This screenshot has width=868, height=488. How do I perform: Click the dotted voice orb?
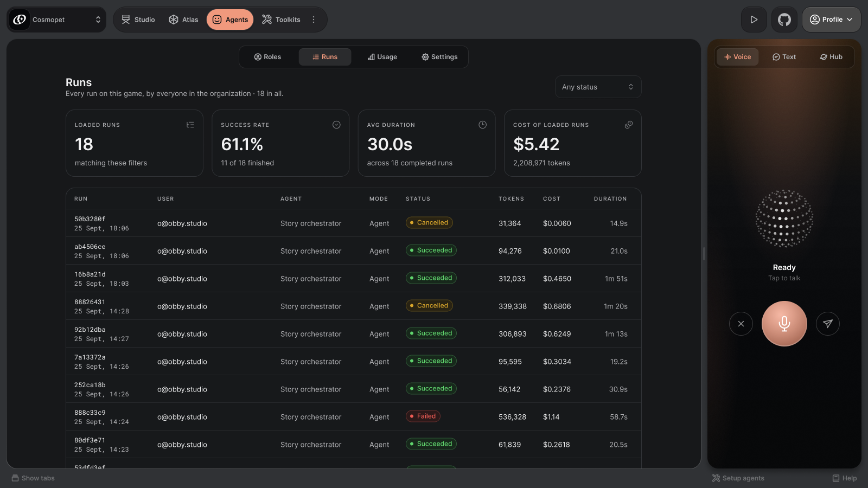[x=784, y=219]
